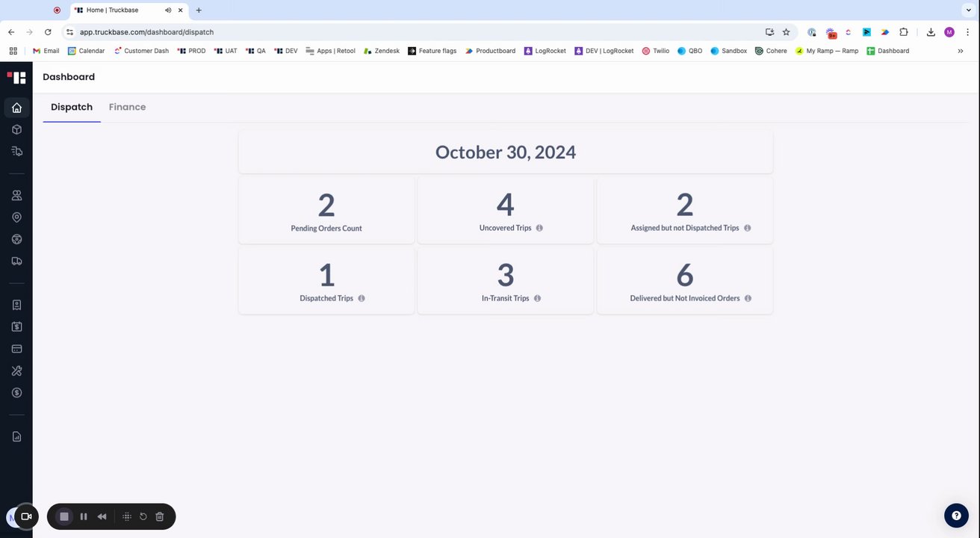Click the Delivered but Not Invoiced count 6
The width and height of the screenshot is (980, 538).
pos(685,275)
